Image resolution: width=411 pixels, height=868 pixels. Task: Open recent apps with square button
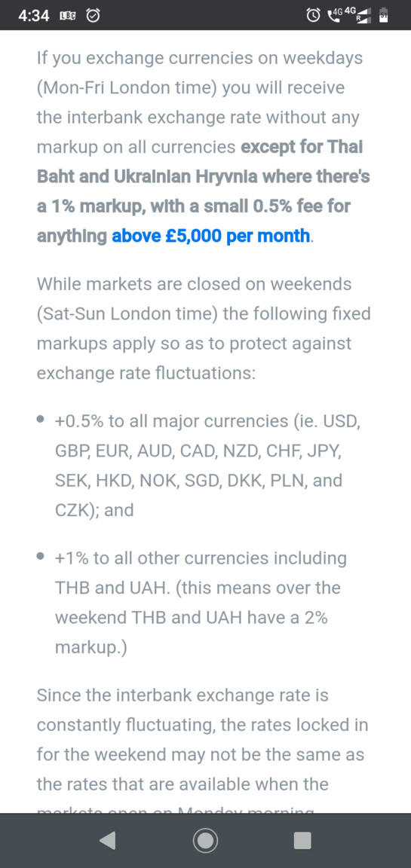302,840
